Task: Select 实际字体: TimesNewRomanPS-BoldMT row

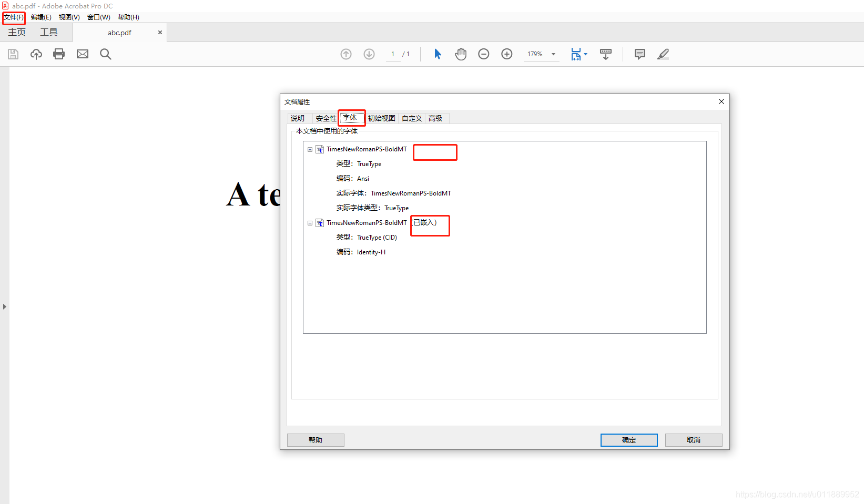Action: pos(394,193)
